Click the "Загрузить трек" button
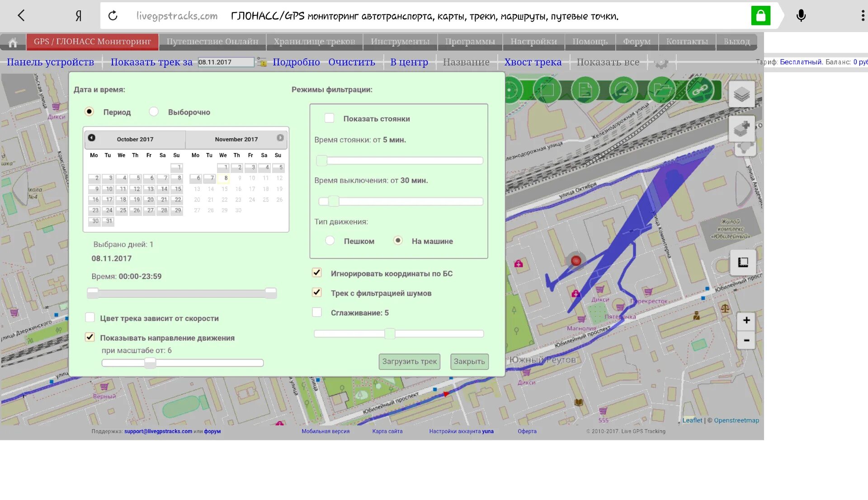Screen dimensions: 868x500 [410, 361]
